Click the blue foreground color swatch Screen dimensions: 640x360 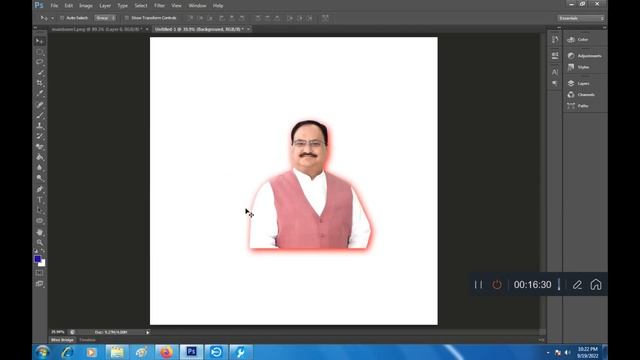click(38, 259)
